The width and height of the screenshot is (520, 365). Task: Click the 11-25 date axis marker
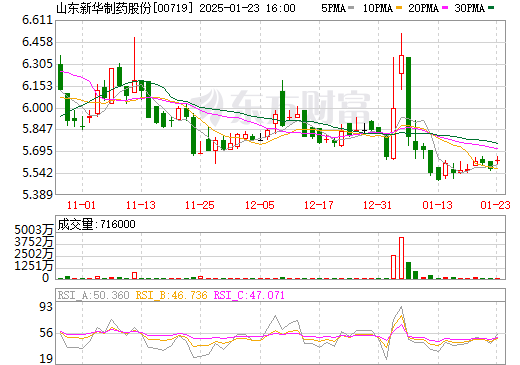200,205
